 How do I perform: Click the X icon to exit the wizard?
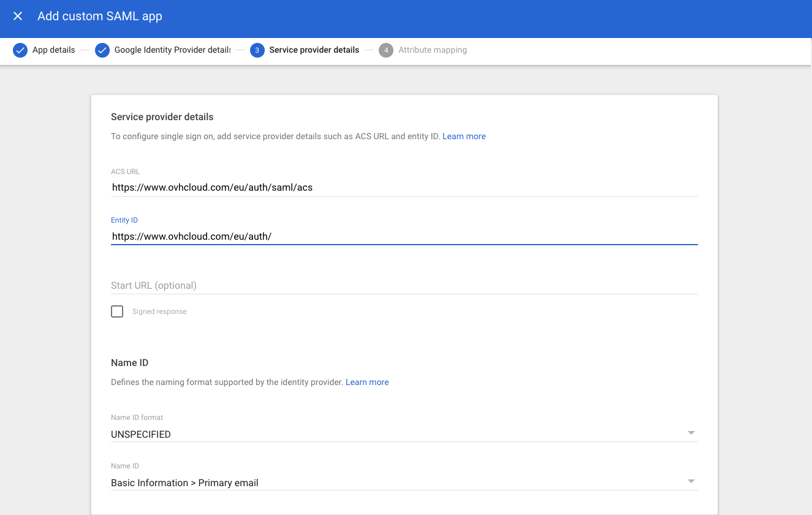(x=17, y=16)
